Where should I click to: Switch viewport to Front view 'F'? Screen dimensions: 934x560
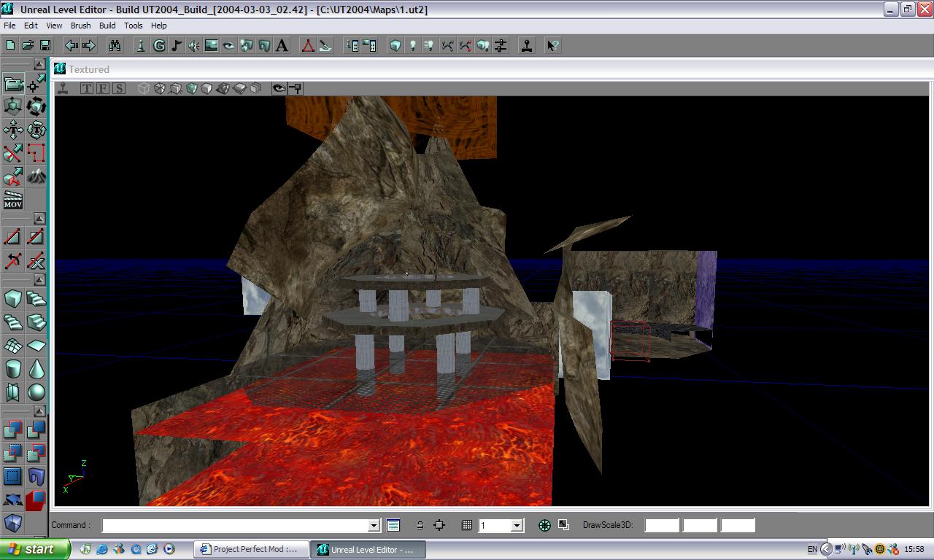click(103, 88)
